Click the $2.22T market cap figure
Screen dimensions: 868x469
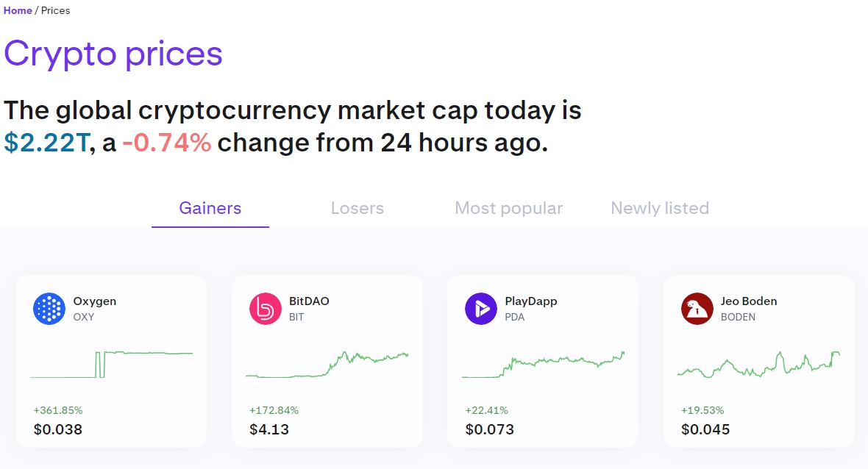click(46, 143)
